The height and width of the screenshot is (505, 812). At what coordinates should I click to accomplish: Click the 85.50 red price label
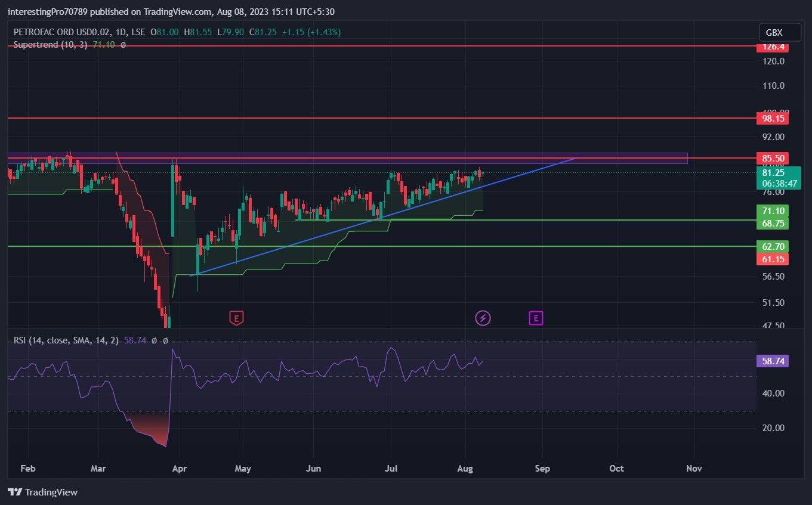click(x=772, y=159)
